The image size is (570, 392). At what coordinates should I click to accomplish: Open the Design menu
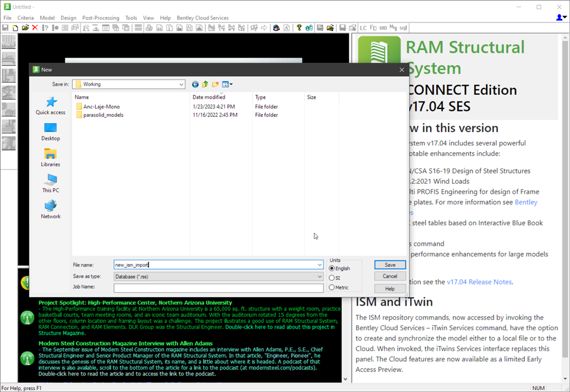coord(68,18)
